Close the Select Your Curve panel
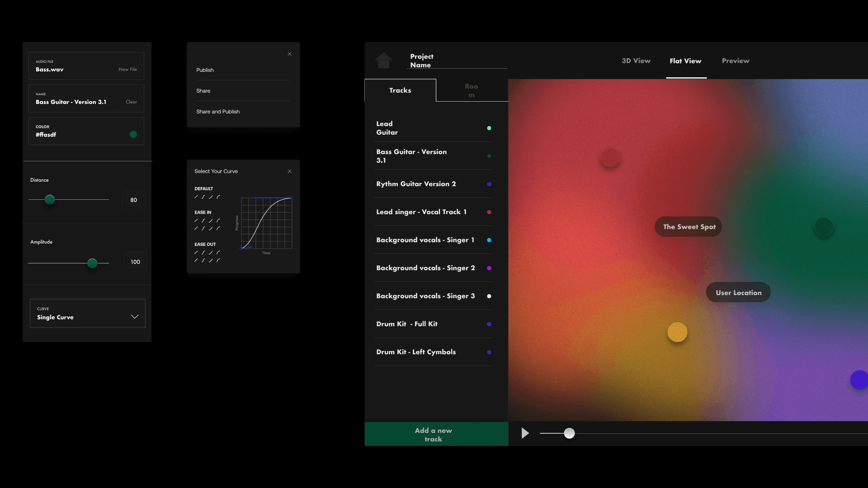The width and height of the screenshot is (868, 488). 289,171
